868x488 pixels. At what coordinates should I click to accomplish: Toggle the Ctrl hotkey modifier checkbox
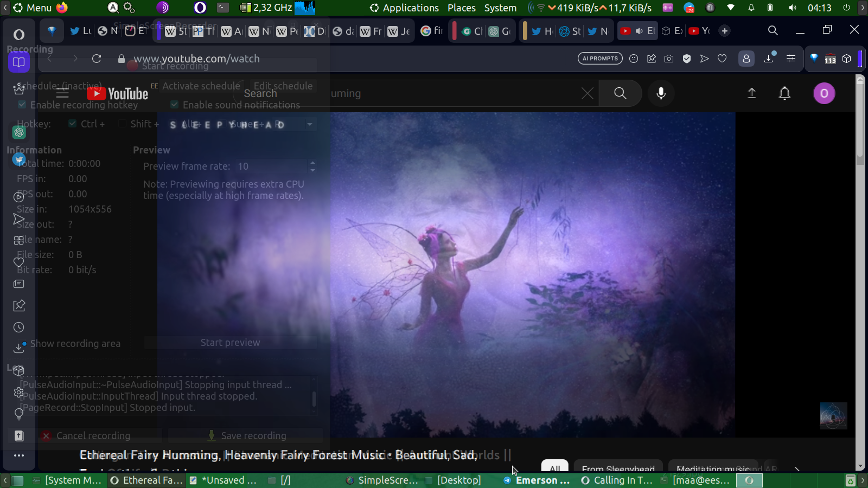click(73, 124)
